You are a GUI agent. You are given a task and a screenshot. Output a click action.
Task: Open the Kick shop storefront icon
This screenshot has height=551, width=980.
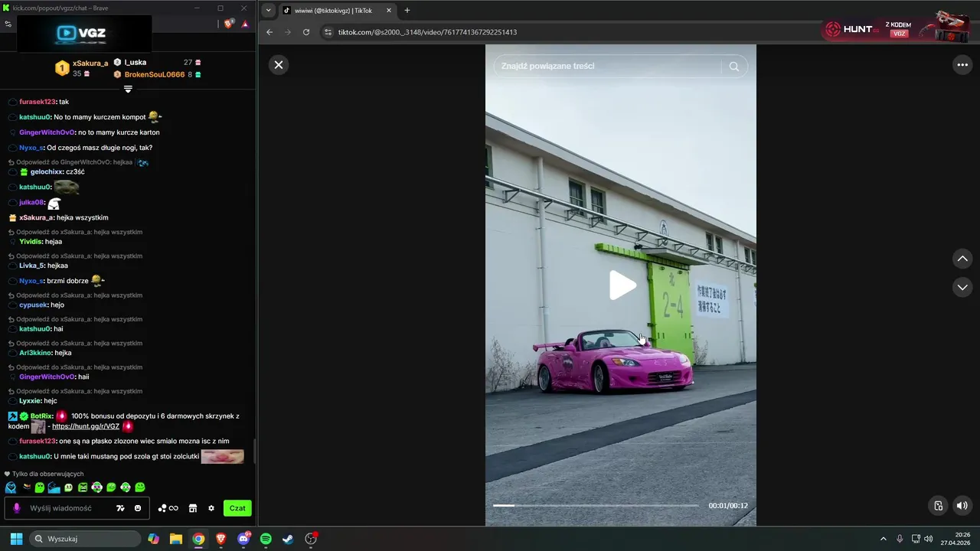(193, 508)
